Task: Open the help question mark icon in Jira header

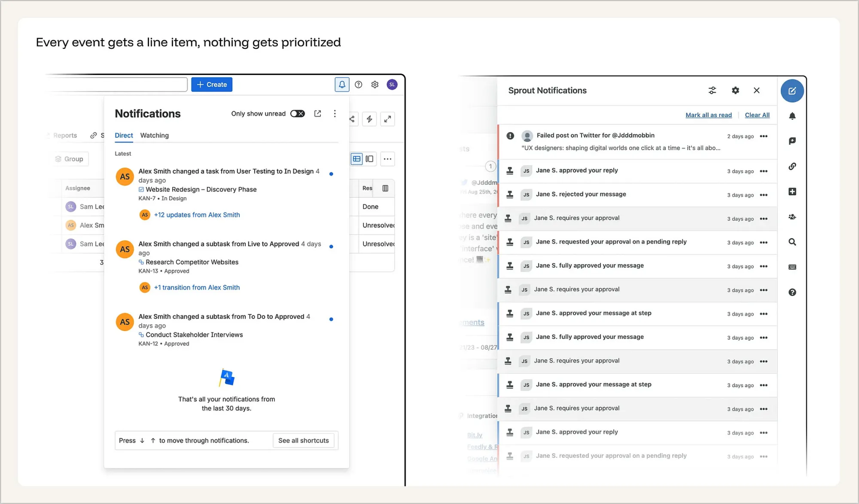Action: (358, 85)
